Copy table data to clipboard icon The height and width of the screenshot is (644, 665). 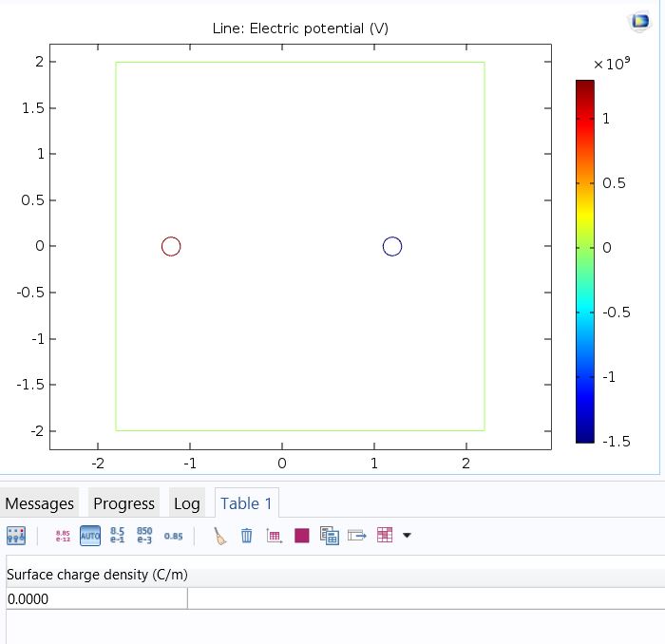pos(330,536)
